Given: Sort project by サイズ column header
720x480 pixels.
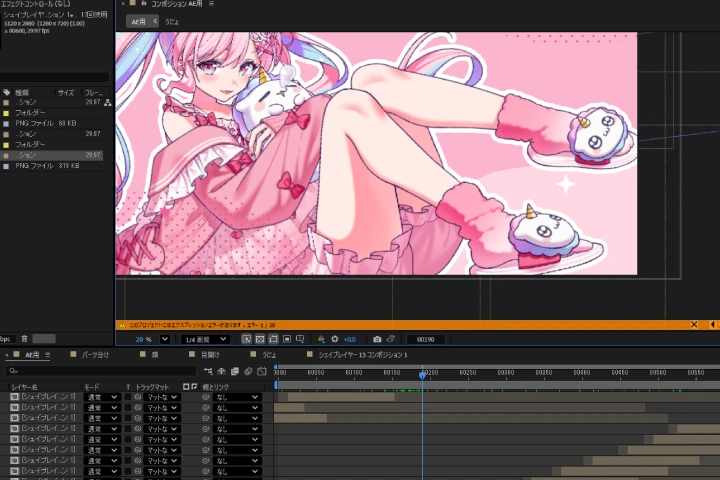Looking at the screenshot, I should coord(66,93).
